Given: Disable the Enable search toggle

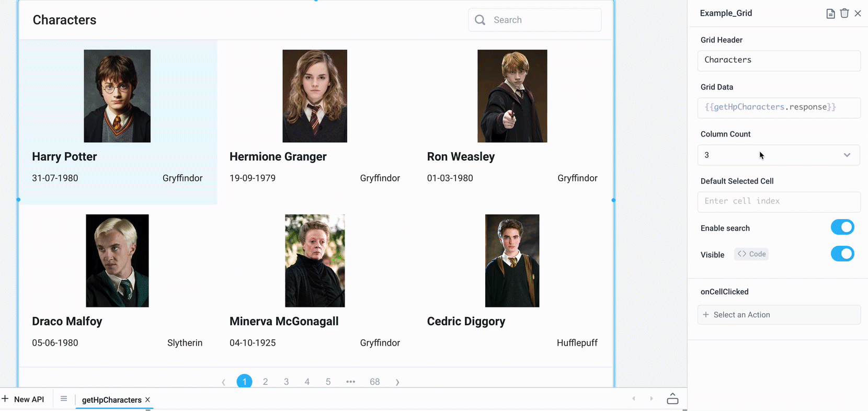Looking at the screenshot, I should click(842, 227).
